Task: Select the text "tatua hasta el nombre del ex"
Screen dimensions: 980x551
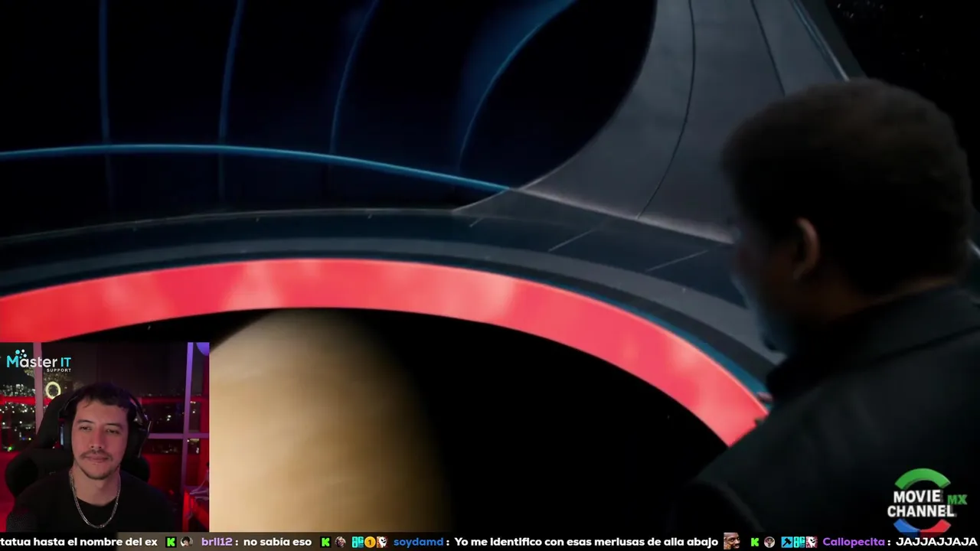Action: click(x=78, y=542)
